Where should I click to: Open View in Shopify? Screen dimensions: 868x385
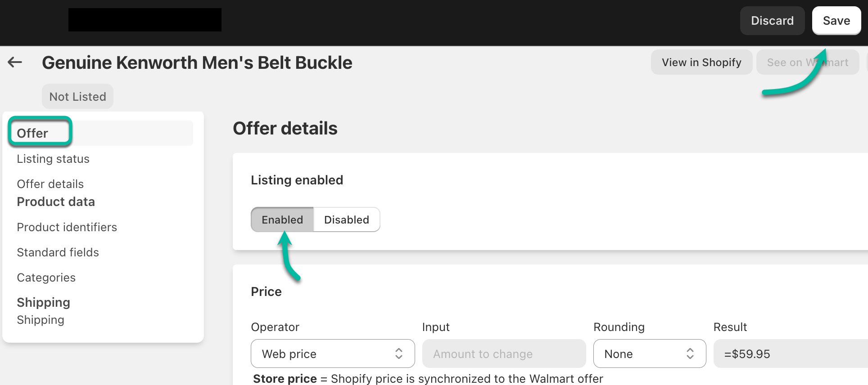(701, 62)
